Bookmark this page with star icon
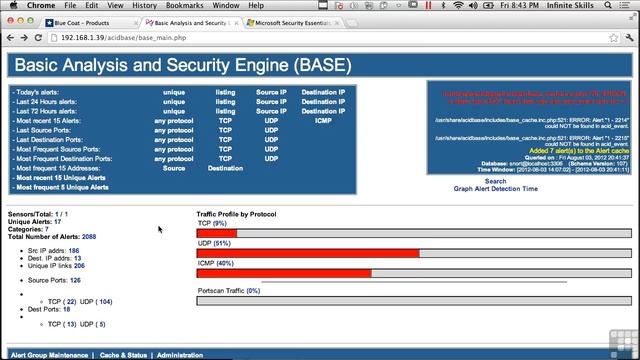The width and height of the screenshot is (640, 360). [x=613, y=38]
